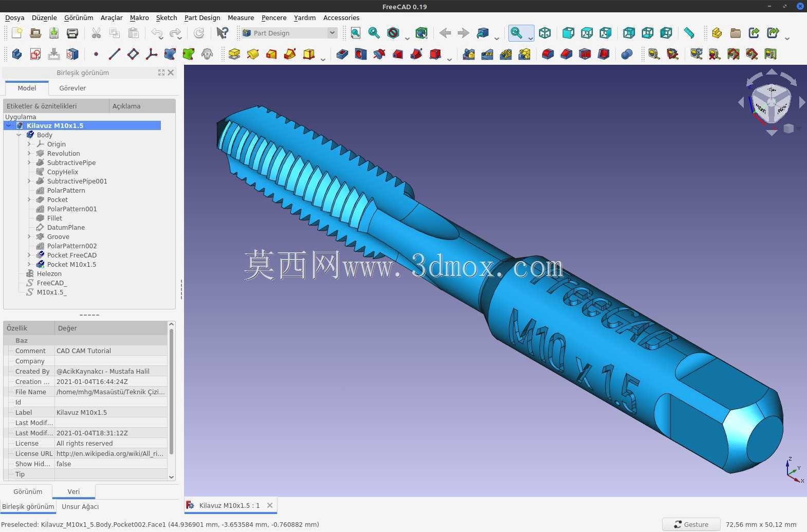This screenshot has height=532, width=807.
Task: Create a new sketch with the Sketch icon
Action: pyautogui.click(x=35, y=54)
